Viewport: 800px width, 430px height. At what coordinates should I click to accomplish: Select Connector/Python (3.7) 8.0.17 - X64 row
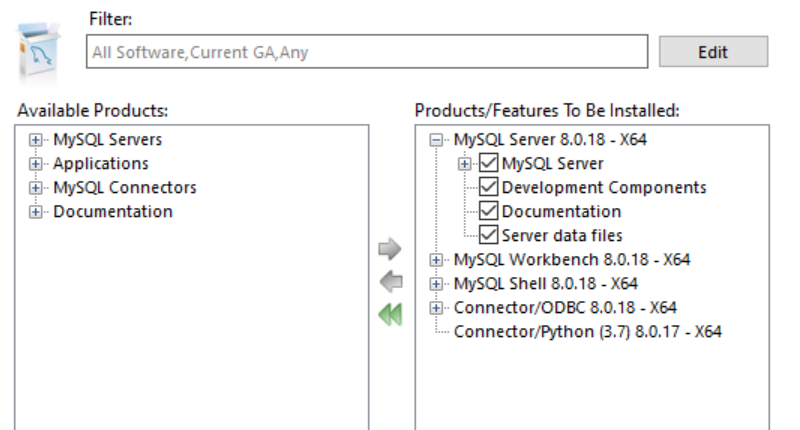click(x=588, y=331)
